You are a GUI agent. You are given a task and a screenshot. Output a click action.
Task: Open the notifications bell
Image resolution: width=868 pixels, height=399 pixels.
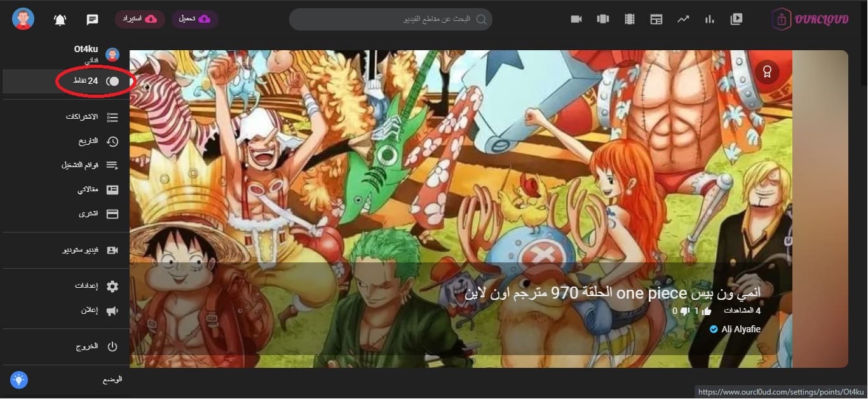(60, 20)
